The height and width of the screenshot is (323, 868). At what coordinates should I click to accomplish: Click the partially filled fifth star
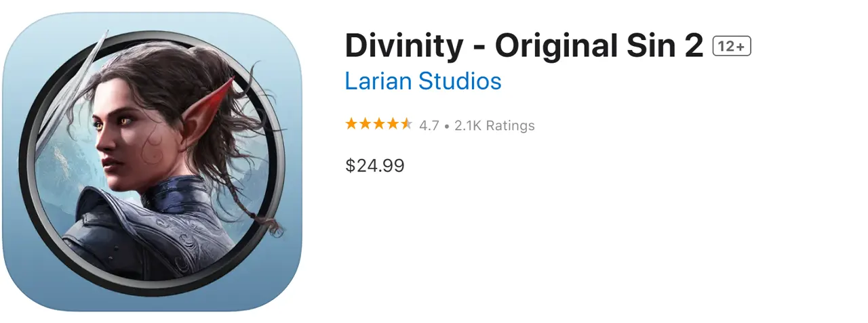(x=406, y=124)
